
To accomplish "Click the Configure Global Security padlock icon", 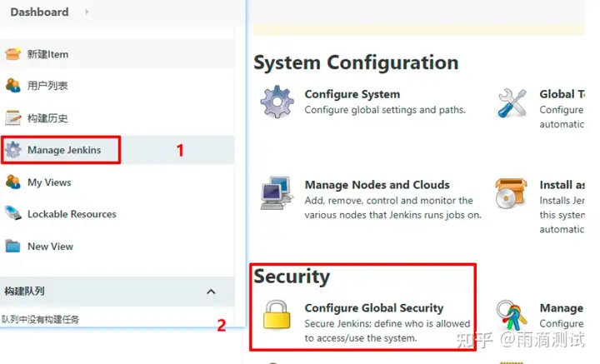I will coord(277,315).
